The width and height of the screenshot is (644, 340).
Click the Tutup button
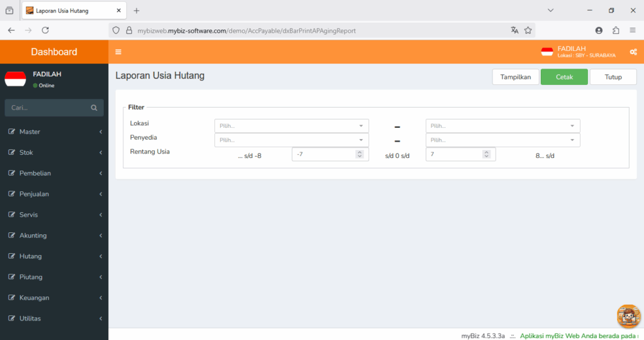coord(613,77)
